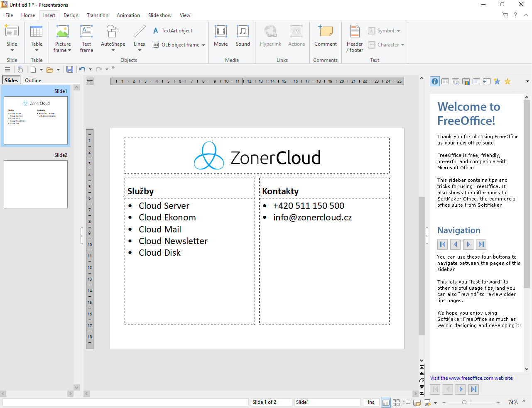Open the Header / footer tool
Image resolution: width=532 pixels, height=408 pixels.
click(355, 38)
